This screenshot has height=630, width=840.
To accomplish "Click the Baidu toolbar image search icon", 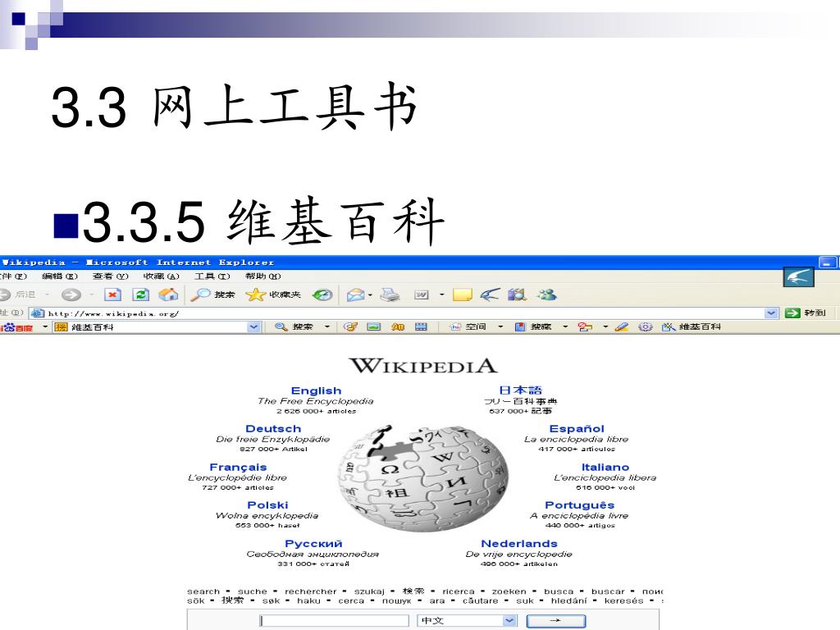I will 373,326.
